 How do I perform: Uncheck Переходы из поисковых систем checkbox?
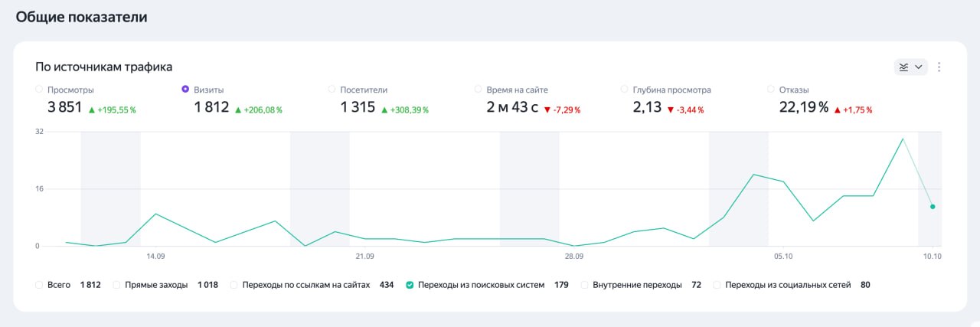coord(410,285)
